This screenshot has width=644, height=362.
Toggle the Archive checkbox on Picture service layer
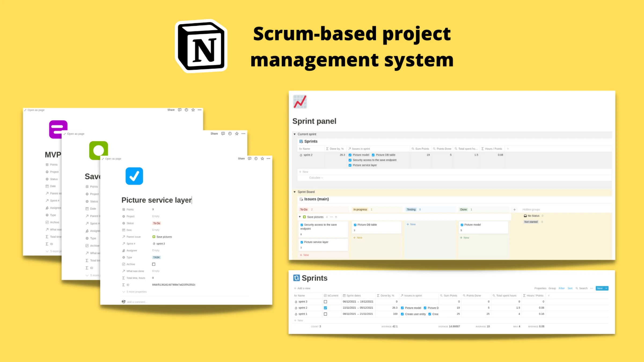[x=153, y=264]
